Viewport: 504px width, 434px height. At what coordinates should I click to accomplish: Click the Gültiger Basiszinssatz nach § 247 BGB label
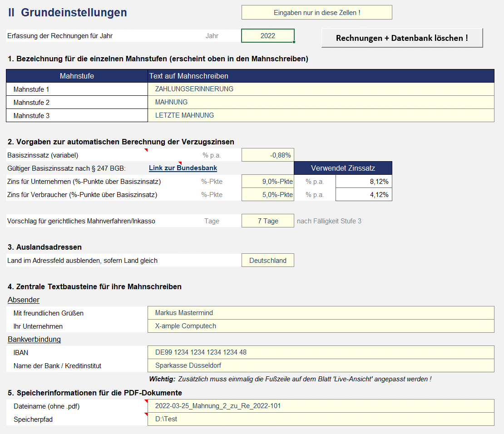66,168
